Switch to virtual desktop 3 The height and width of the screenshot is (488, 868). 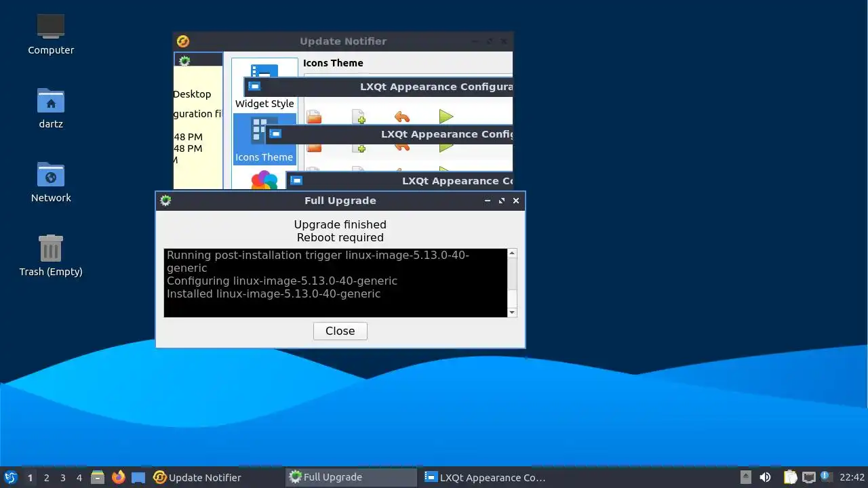click(x=62, y=477)
